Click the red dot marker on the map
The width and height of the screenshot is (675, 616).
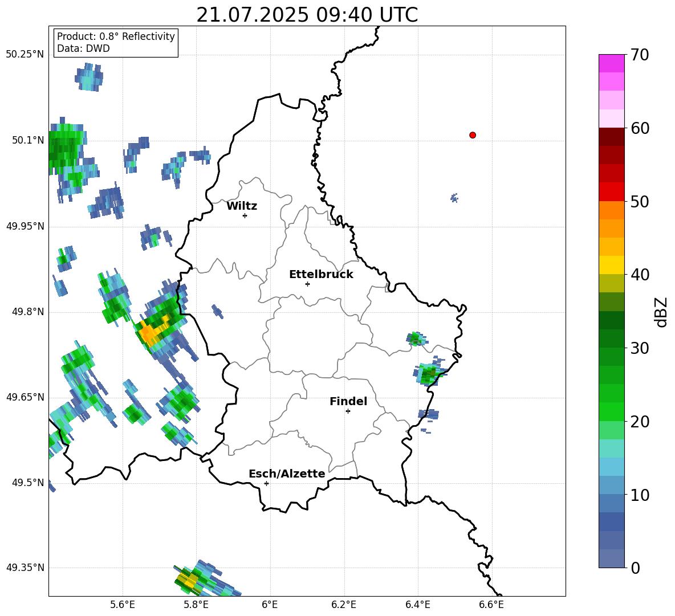pos(473,135)
